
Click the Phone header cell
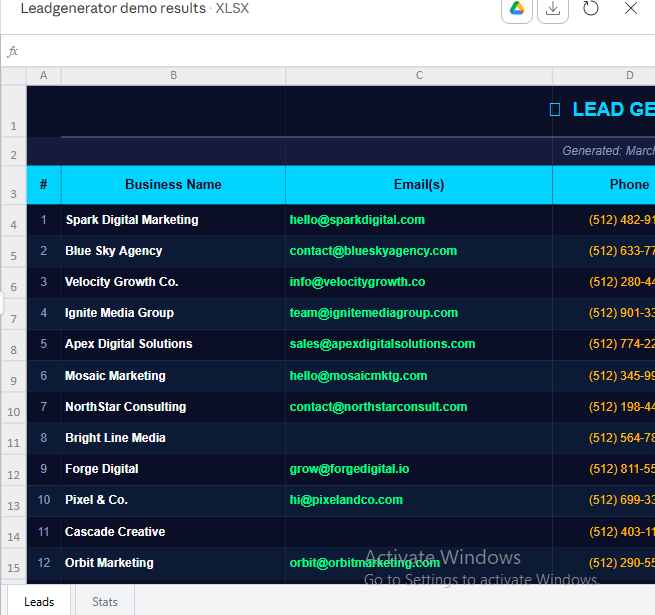[604, 185]
